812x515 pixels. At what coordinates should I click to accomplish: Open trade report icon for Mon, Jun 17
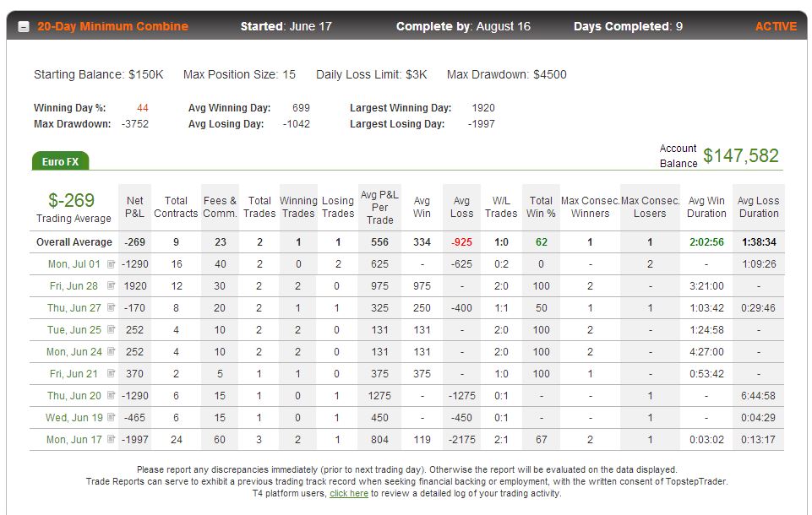click(x=111, y=439)
